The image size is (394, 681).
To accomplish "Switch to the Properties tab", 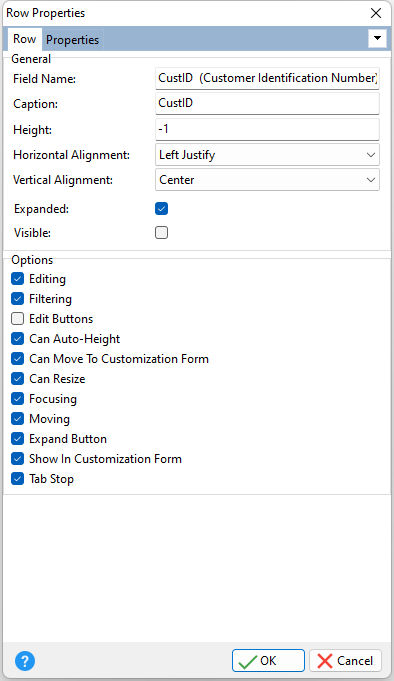I will [73, 40].
